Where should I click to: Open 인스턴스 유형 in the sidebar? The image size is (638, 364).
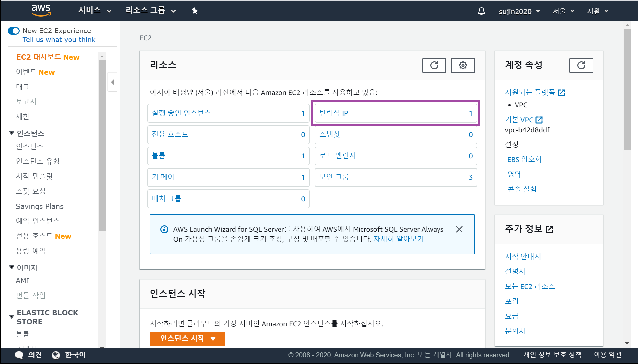pos(38,161)
